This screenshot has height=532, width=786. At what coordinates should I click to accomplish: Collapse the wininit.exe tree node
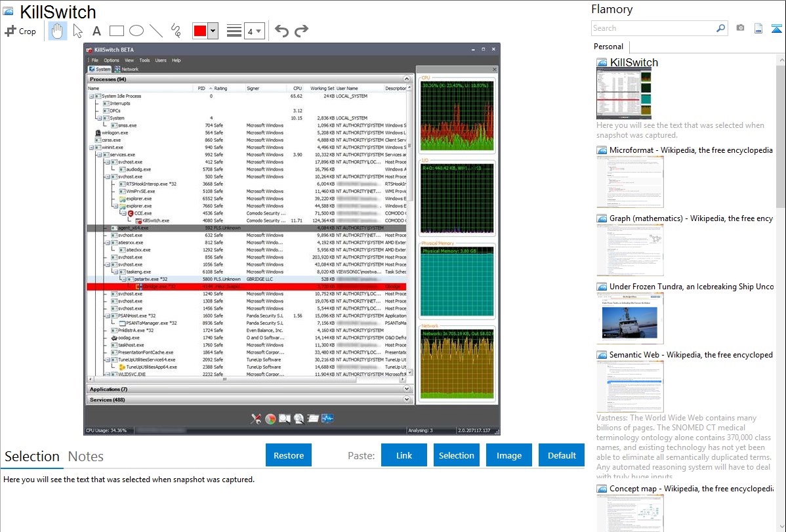(91, 148)
